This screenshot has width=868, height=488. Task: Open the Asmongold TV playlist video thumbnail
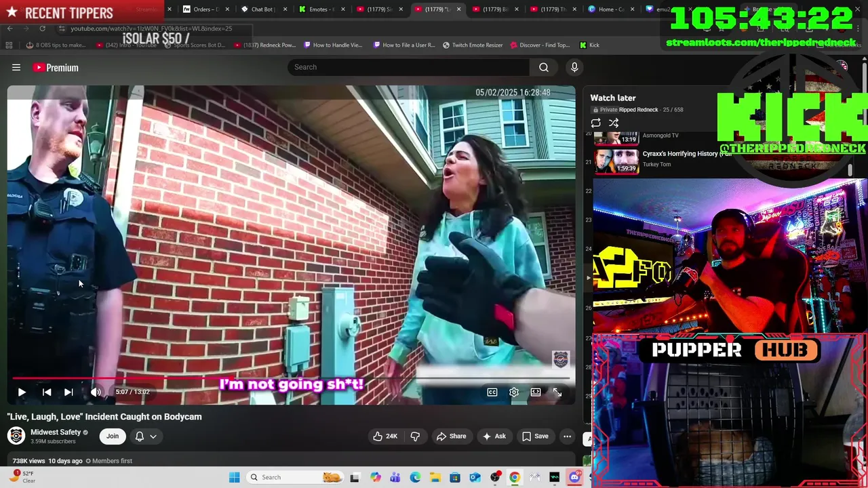(616, 138)
